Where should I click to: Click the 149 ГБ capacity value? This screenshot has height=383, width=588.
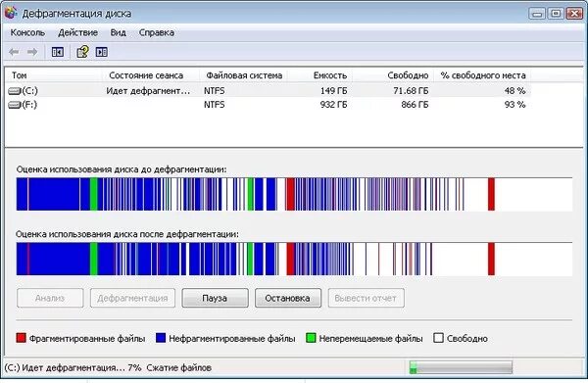tap(333, 91)
